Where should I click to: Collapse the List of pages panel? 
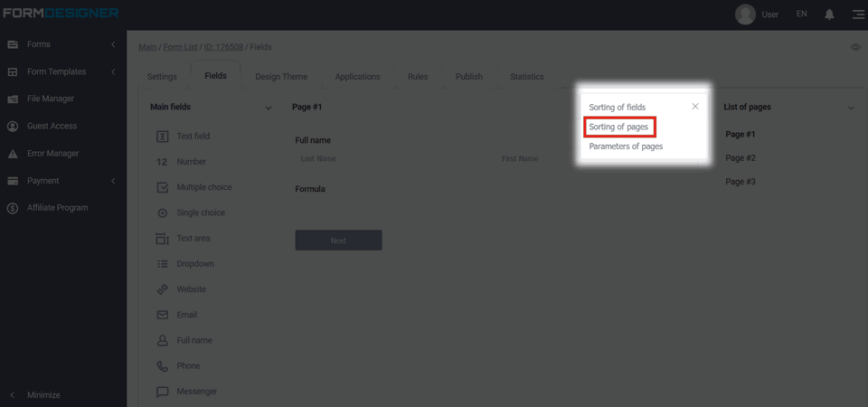click(x=852, y=108)
